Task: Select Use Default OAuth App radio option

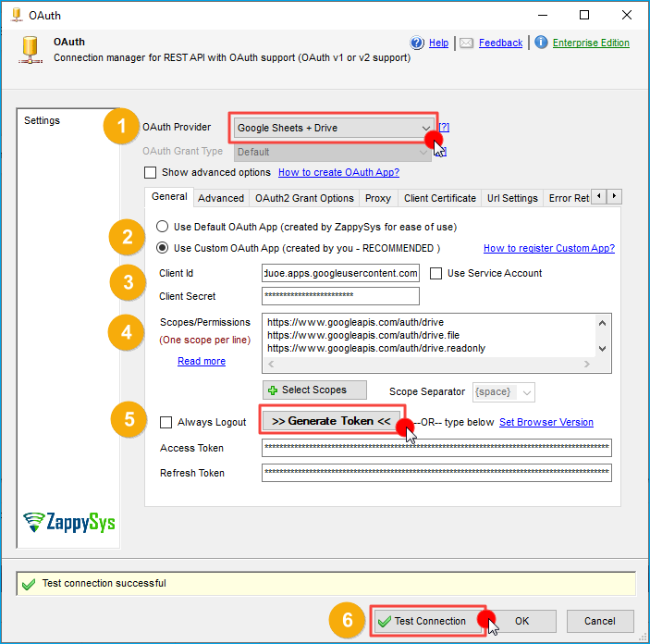Action: (163, 227)
